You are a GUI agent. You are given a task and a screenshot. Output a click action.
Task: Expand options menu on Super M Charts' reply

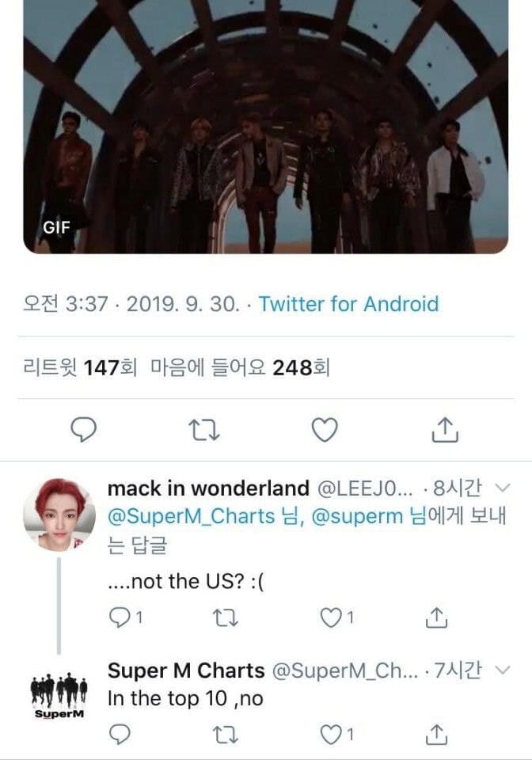point(501,671)
